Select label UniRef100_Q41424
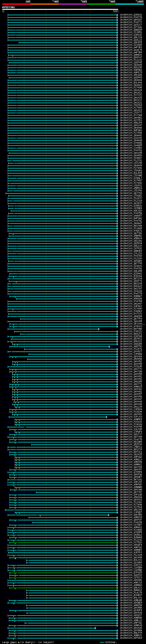 (x=131, y=90)
